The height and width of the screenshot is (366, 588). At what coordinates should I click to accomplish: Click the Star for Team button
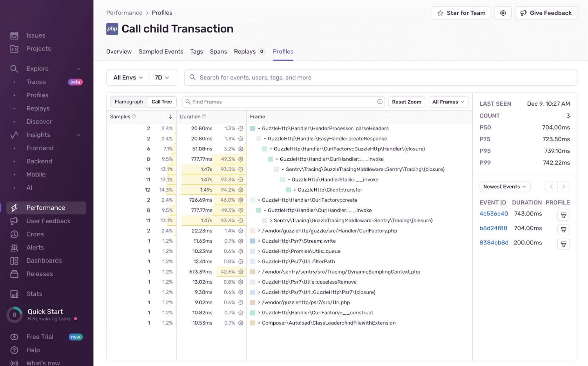coord(461,13)
